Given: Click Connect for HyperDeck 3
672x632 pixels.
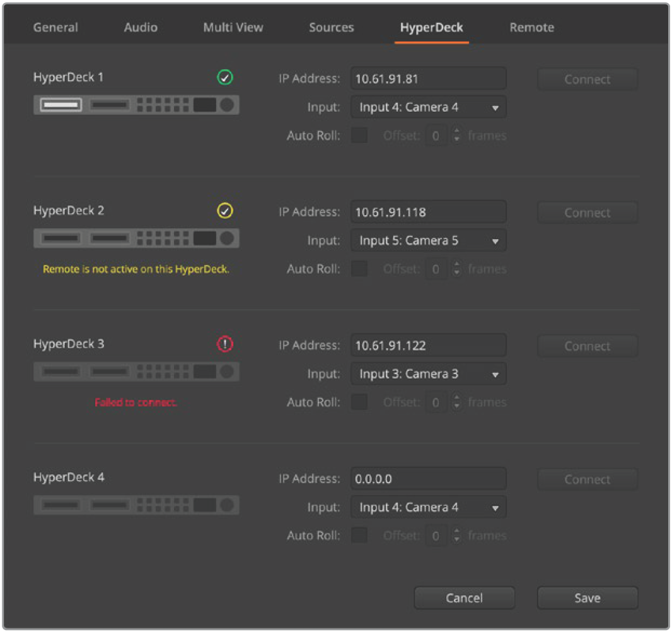Looking at the screenshot, I should (587, 346).
